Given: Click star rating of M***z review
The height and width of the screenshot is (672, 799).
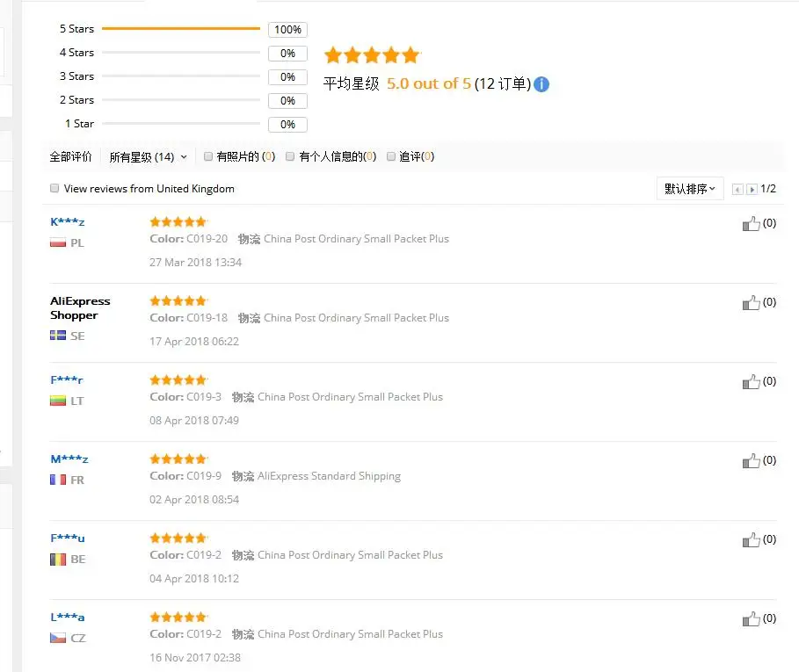Looking at the screenshot, I should point(178,459).
